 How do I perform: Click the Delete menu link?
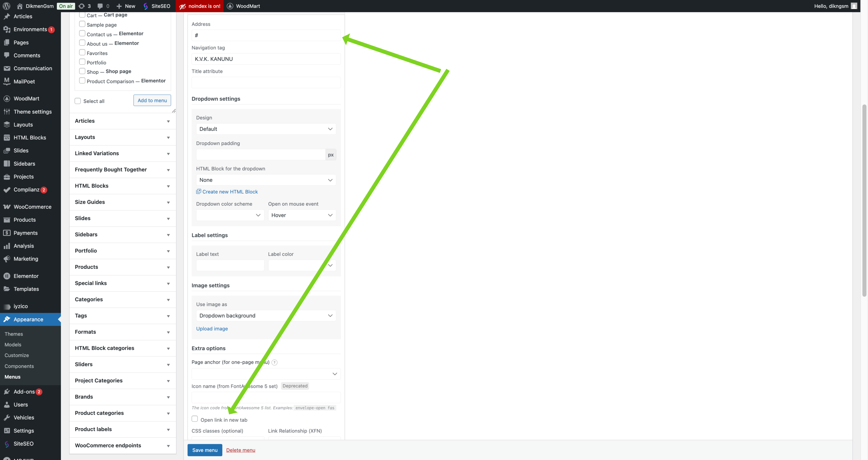pyautogui.click(x=241, y=450)
